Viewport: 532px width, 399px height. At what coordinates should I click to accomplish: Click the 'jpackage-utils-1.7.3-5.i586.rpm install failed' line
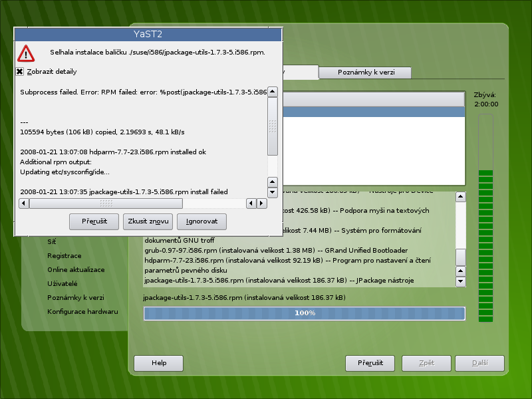124,192
